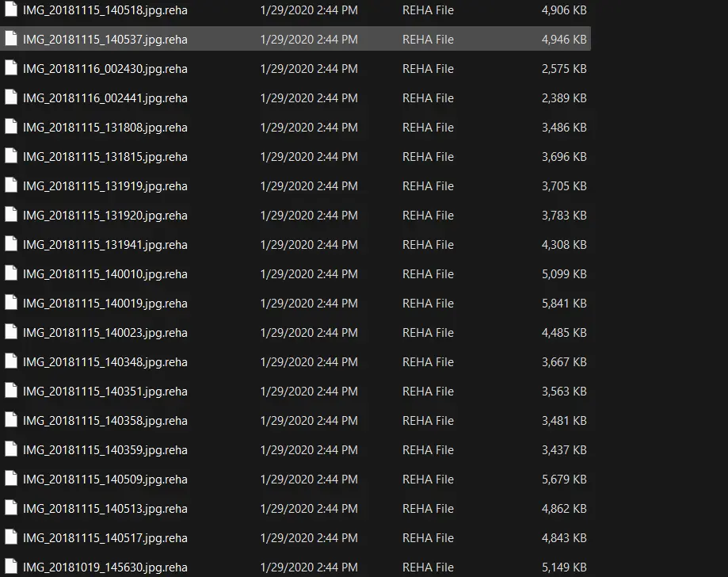Click the 4,862 KB size value
728x577 pixels.
click(564, 509)
